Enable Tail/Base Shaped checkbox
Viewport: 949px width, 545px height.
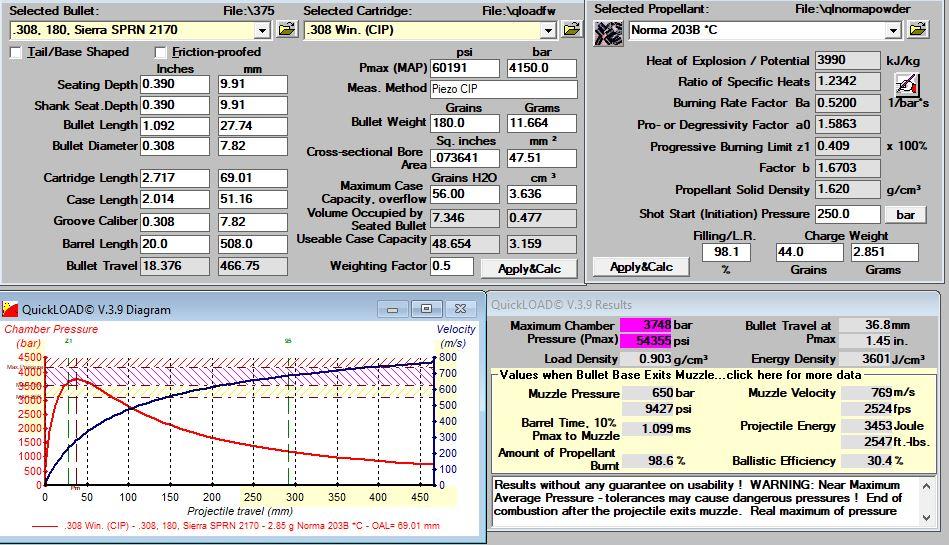(16, 53)
